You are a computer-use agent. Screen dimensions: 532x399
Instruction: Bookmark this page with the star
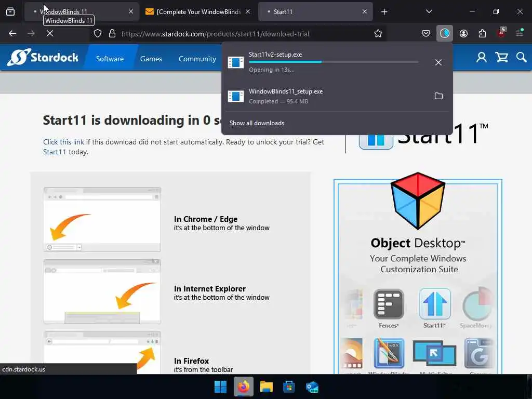378,34
